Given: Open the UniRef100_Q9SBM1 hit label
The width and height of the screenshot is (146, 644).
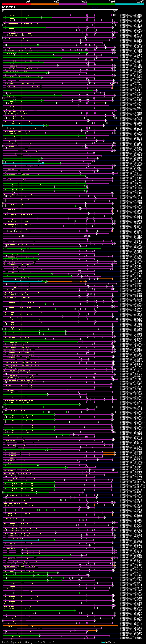Looking at the screenshot, I should coord(131,15).
